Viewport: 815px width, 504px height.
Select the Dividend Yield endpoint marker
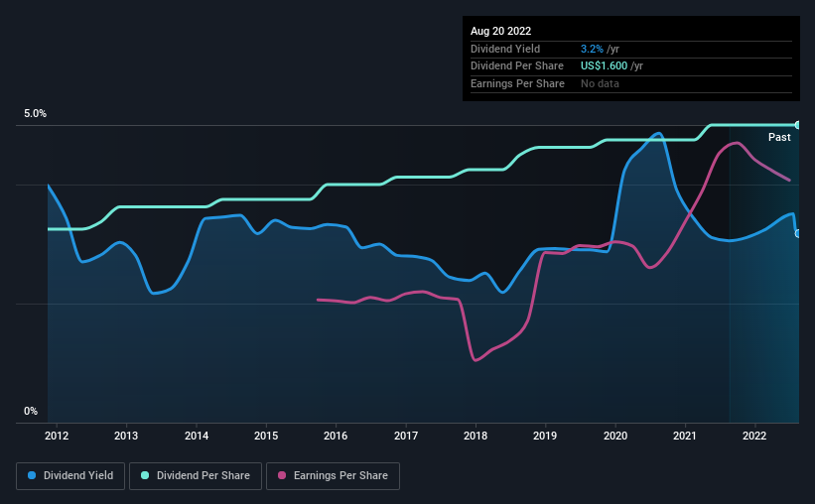[798, 234]
